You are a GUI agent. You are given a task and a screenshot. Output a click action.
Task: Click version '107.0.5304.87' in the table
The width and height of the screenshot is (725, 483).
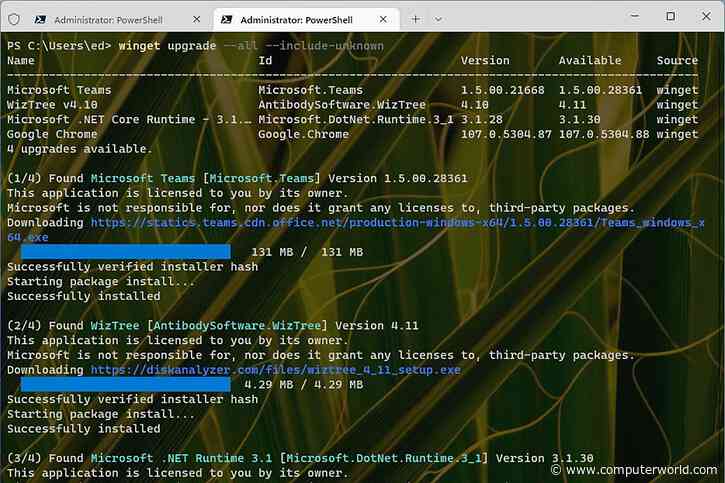click(x=506, y=134)
